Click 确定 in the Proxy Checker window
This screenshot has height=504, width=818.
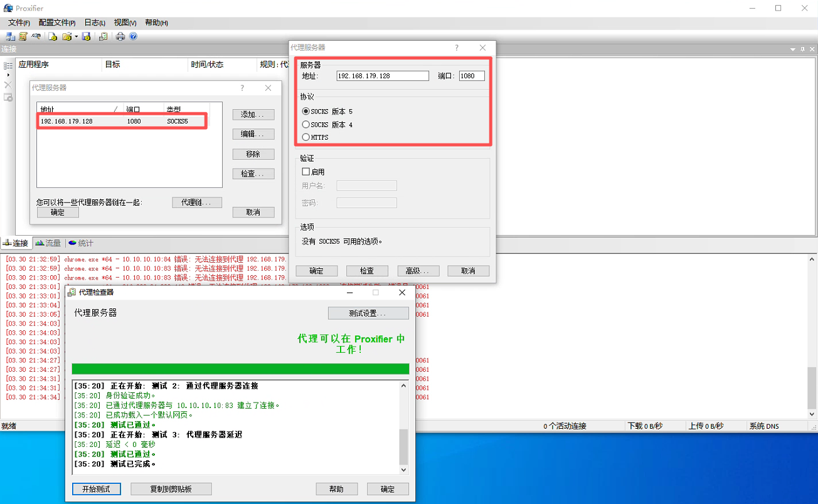point(388,489)
